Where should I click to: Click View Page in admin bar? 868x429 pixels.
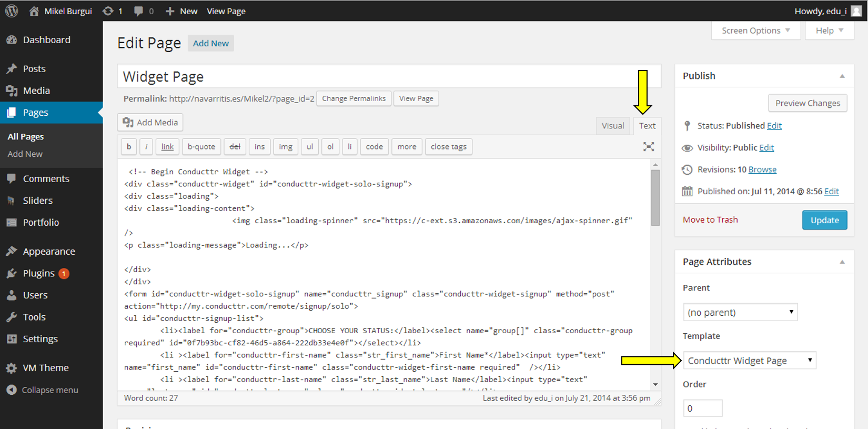click(226, 11)
